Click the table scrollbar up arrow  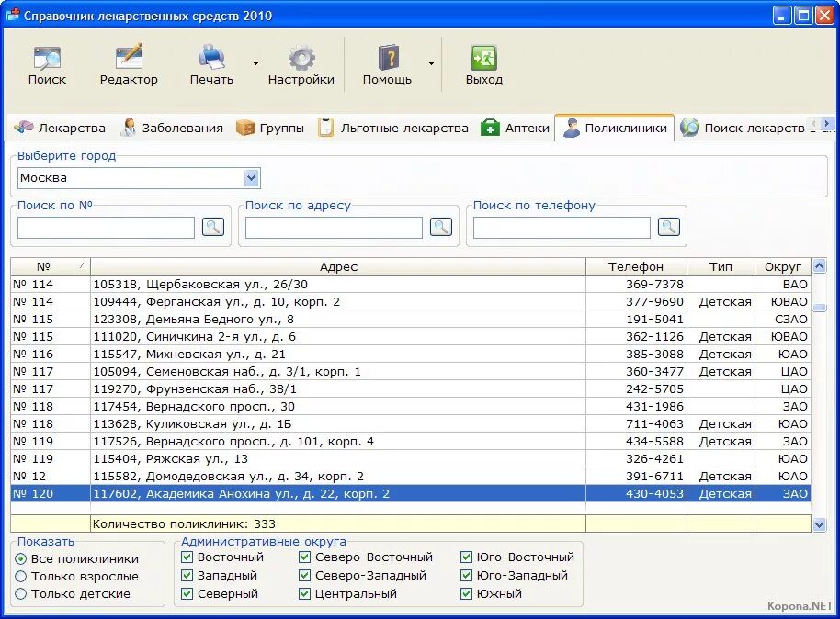point(819,266)
